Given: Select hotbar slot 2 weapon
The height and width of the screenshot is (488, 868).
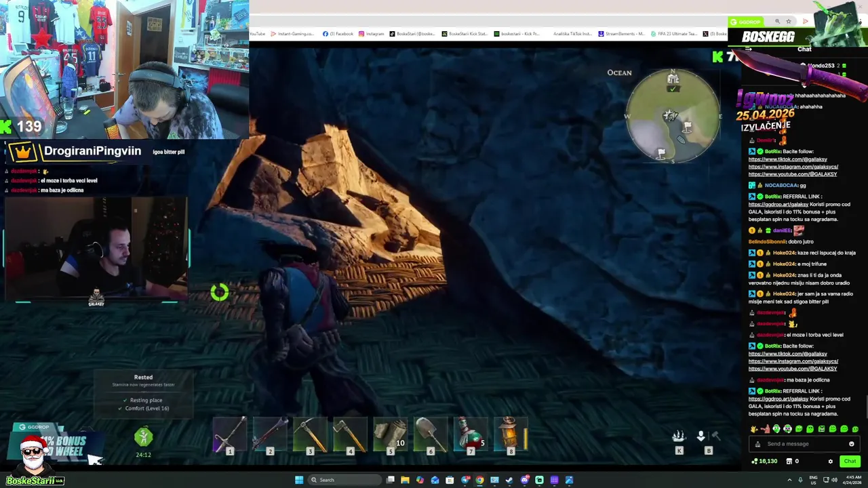Looking at the screenshot, I should [270, 435].
